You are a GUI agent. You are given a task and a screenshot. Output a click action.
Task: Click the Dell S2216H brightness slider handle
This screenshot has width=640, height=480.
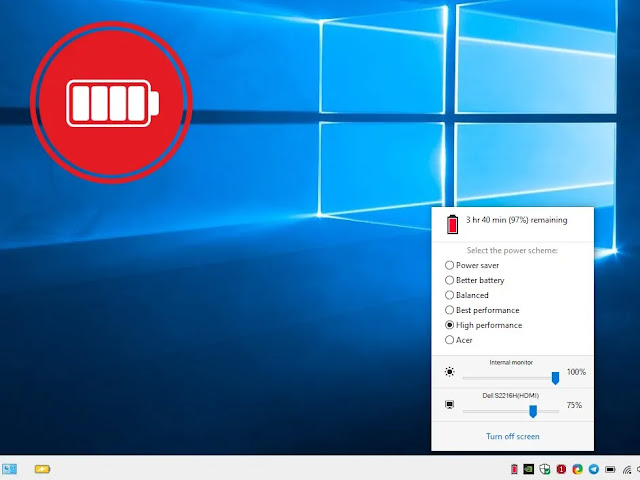pos(533,411)
